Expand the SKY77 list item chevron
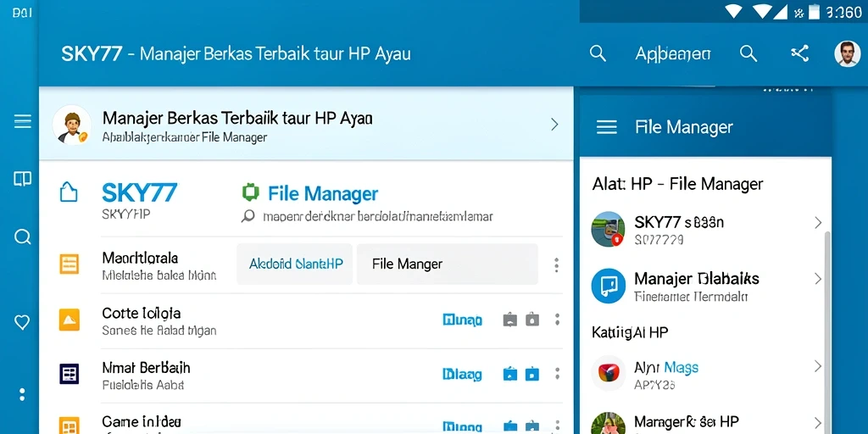 [x=818, y=223]
